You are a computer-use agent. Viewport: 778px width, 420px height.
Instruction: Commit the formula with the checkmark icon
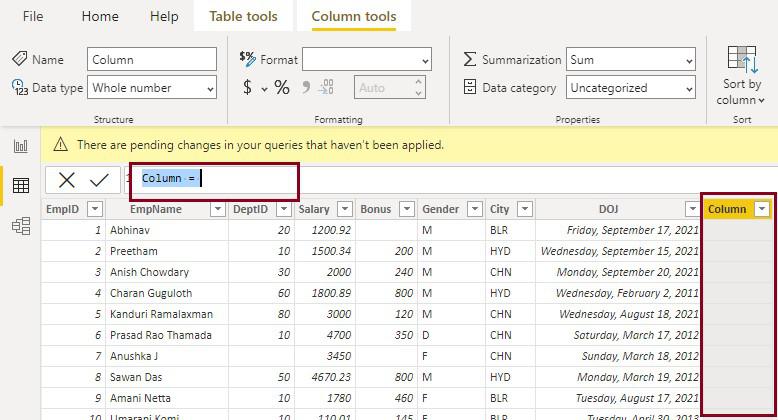pyautogui.click(x=99, y=180)
